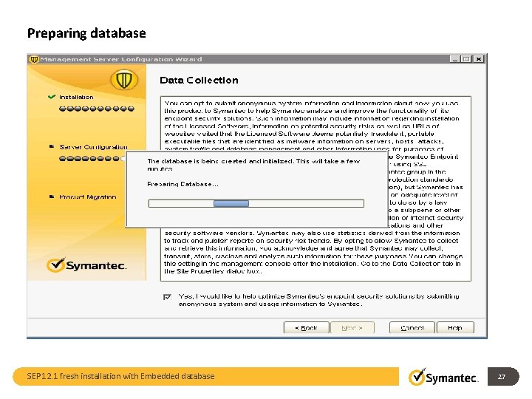Click the 'Preparing Database...' status text
This screenshot has height=399, width=532.
(183, 184)
